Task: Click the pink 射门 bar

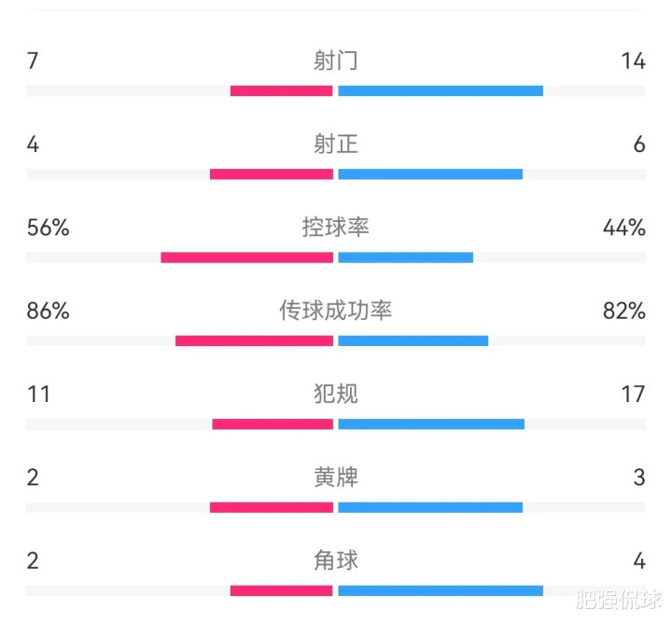Action: pos(282,90)
